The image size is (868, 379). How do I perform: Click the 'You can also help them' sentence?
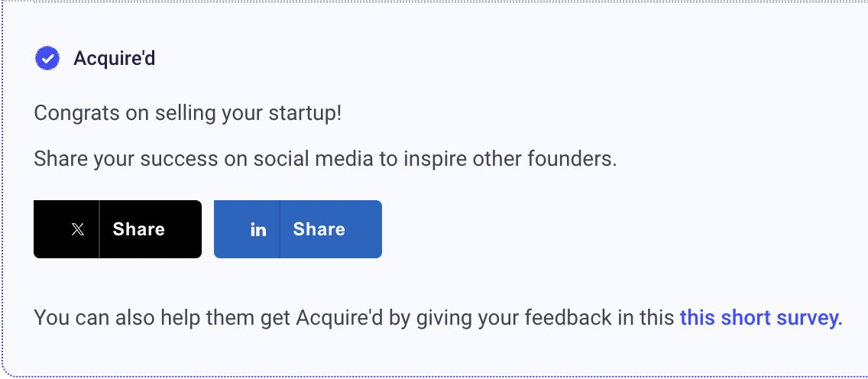[355, 318]
